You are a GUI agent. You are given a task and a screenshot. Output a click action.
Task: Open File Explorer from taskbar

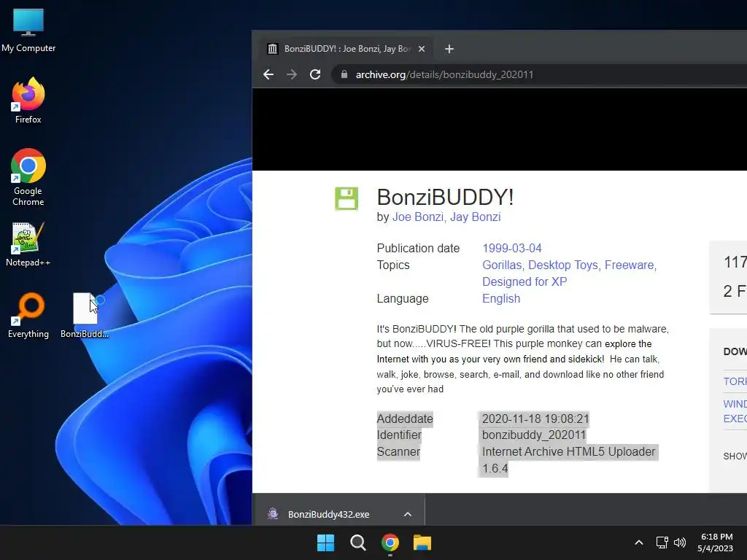[x=422, y=542]
